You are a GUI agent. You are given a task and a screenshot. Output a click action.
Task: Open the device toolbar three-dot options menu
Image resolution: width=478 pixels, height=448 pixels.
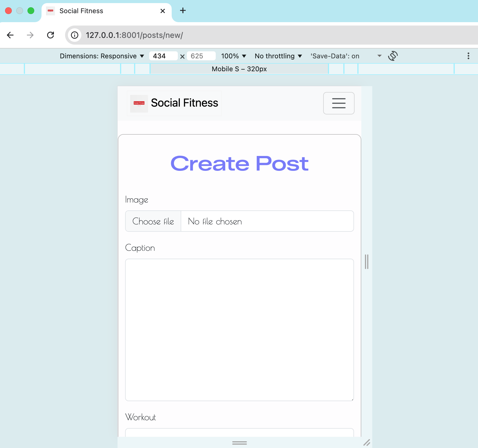pos(468,56)
